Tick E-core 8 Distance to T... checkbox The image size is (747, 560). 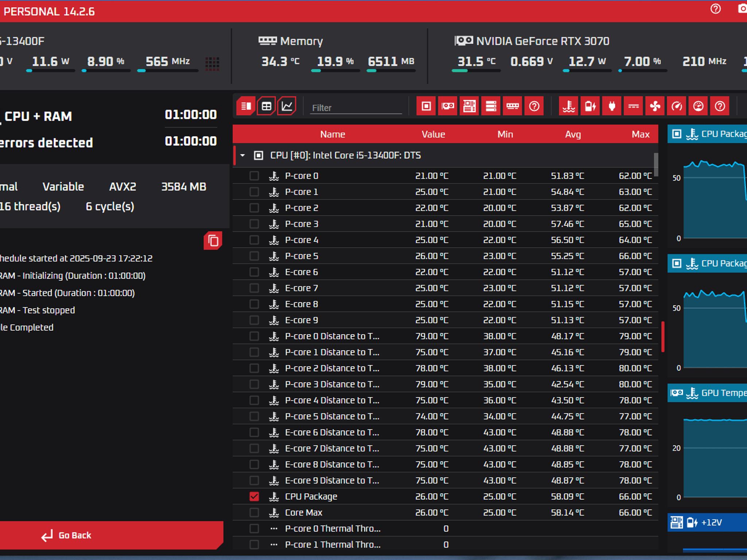(x=254, y=464)
